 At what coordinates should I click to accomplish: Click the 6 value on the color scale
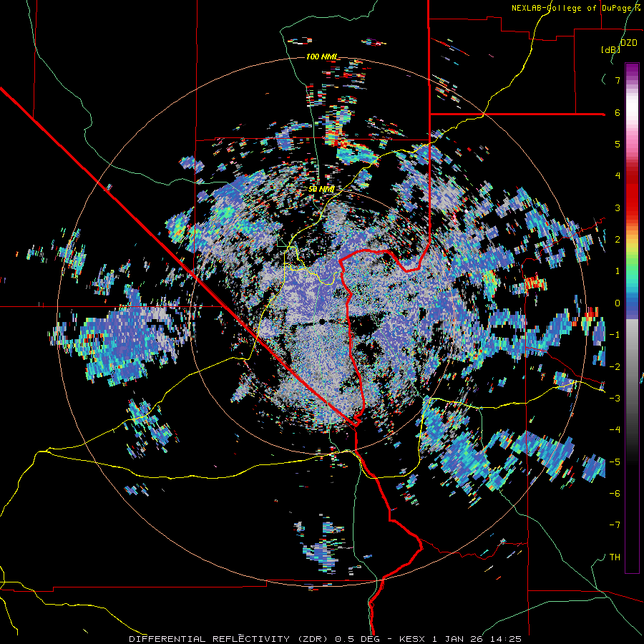click(x=618, y=112)
